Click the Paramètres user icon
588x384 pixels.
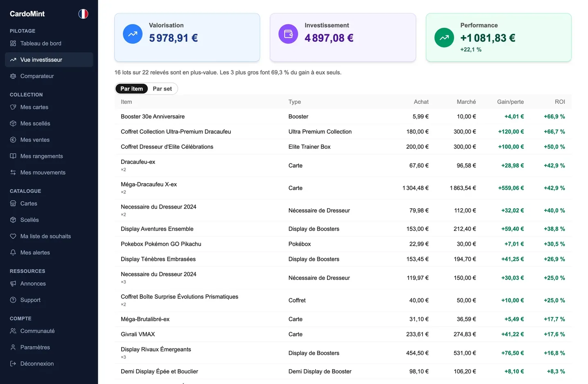(x=13, y=348)
